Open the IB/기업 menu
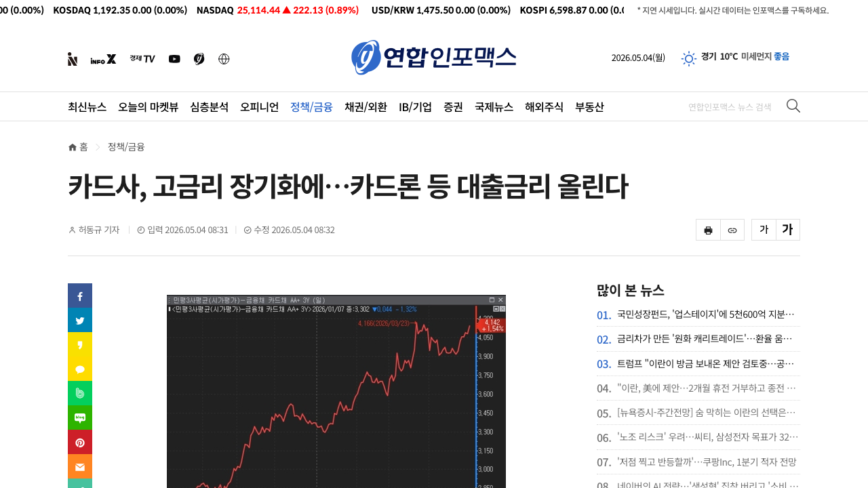 pos(415,106)
